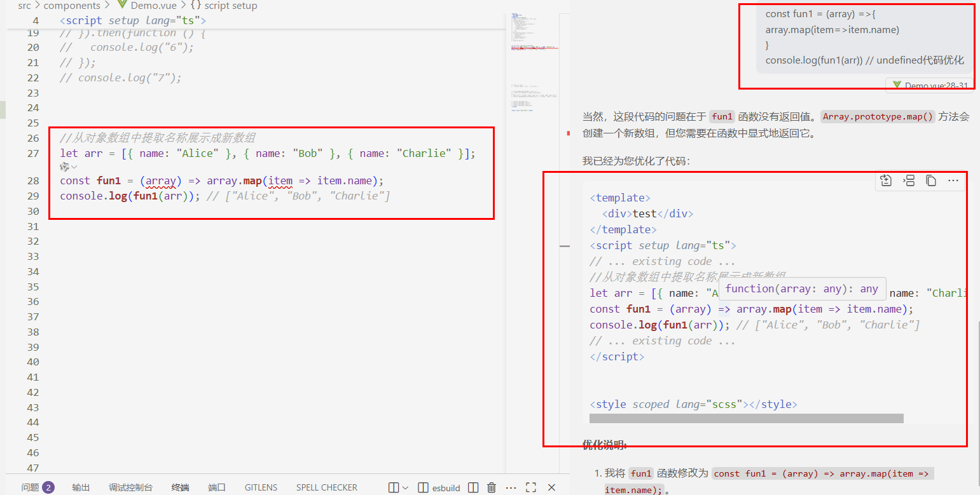Viewport: 980px width, 495px height.
Task: Select the esbuild terminal
Action: pos(439,487)
